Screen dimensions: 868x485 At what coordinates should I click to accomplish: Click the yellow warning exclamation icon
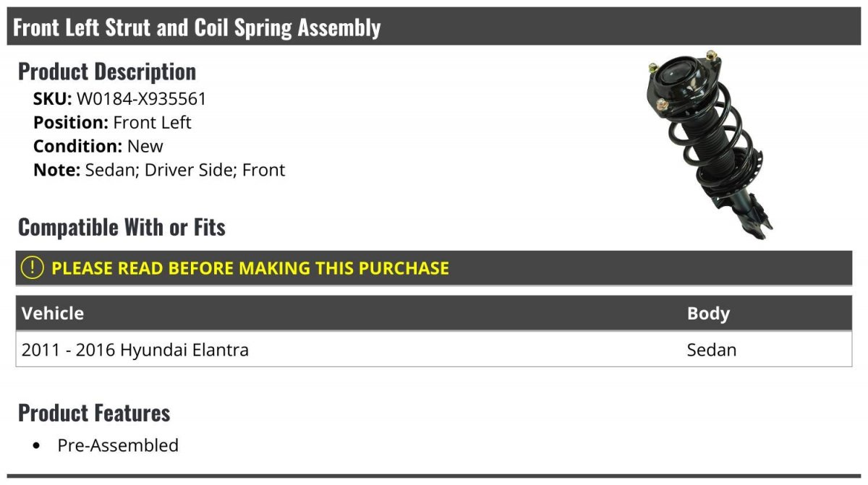33,267
